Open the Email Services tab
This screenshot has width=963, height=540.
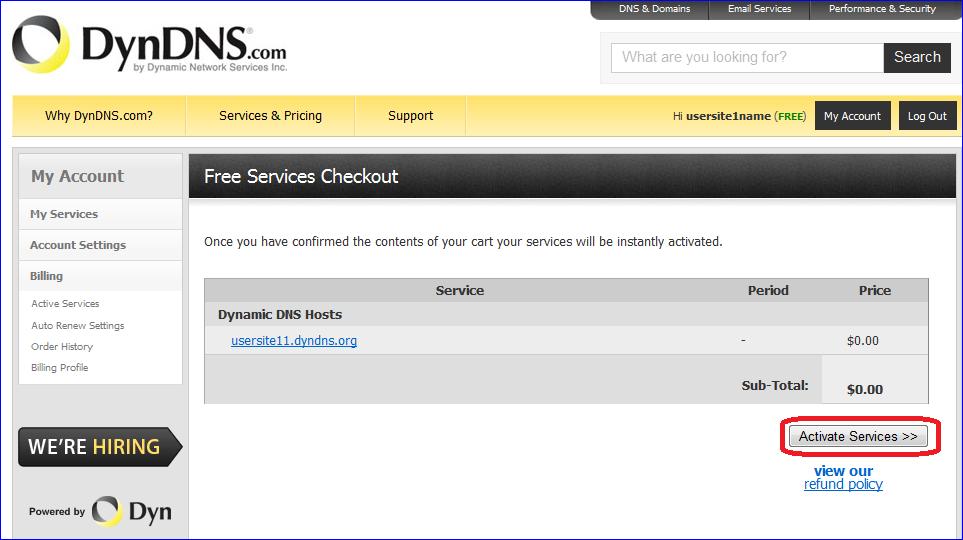tap(759, 9)
